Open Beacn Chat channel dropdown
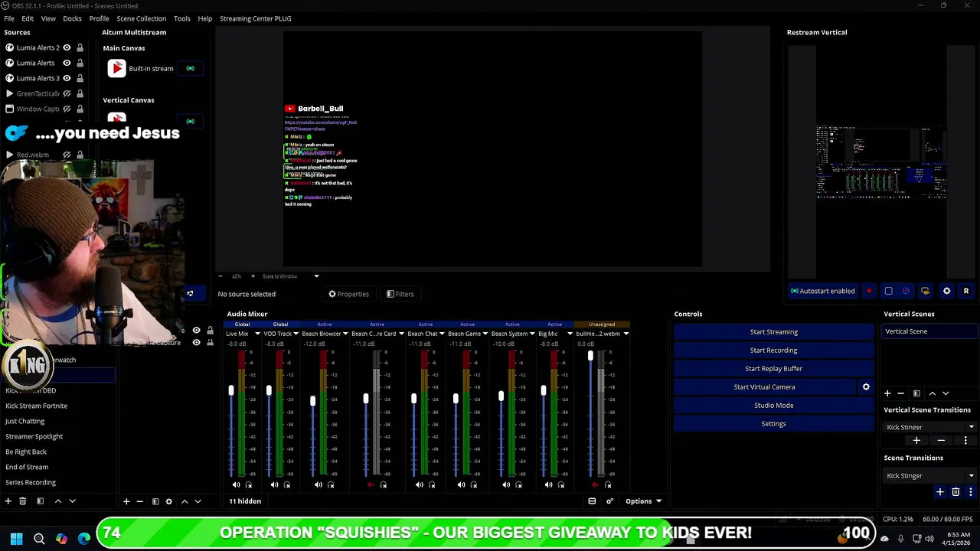This screenshot has height=551, width=980. 442,334
